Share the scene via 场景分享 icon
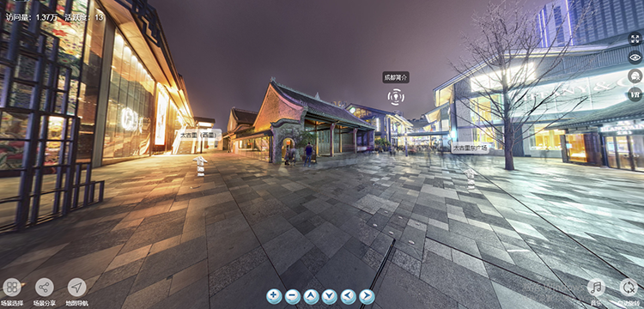This screenshot has width=644, height=309. click(x=45, y=288)
